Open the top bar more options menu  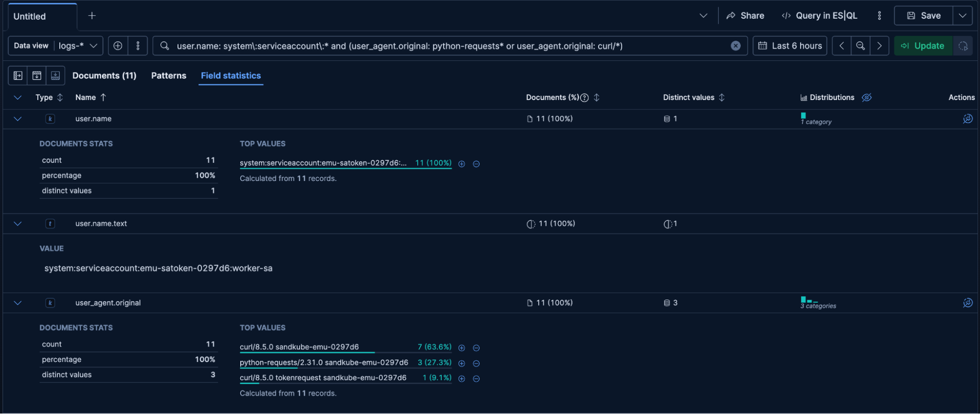coord(879,16)
